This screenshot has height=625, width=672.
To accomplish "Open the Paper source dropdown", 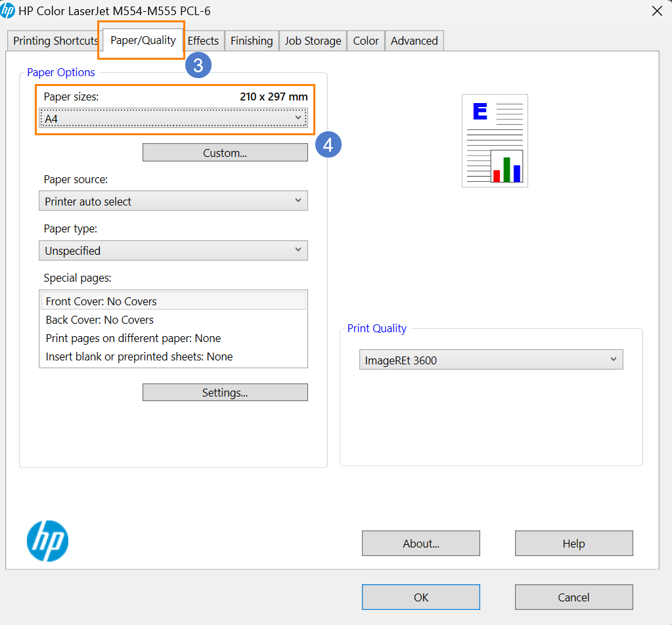I will click(x=173, y=201).
